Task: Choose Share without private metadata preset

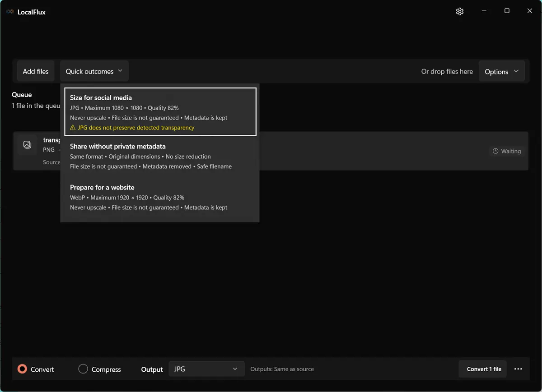Action: pyautogui.click(x=160, y=156)
